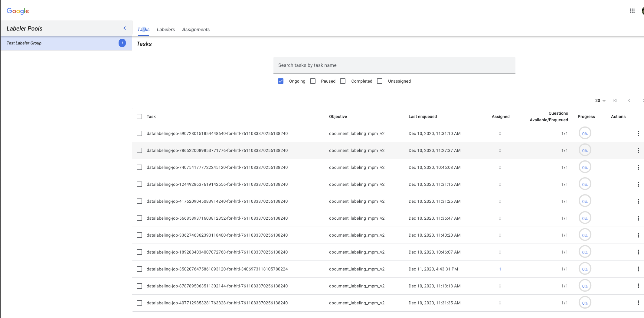Image resolution: width=644 pixels, height=318 pixels.
Task: Uncheck the Ongoing filter checkbox
Action: (x=281, y=81)
